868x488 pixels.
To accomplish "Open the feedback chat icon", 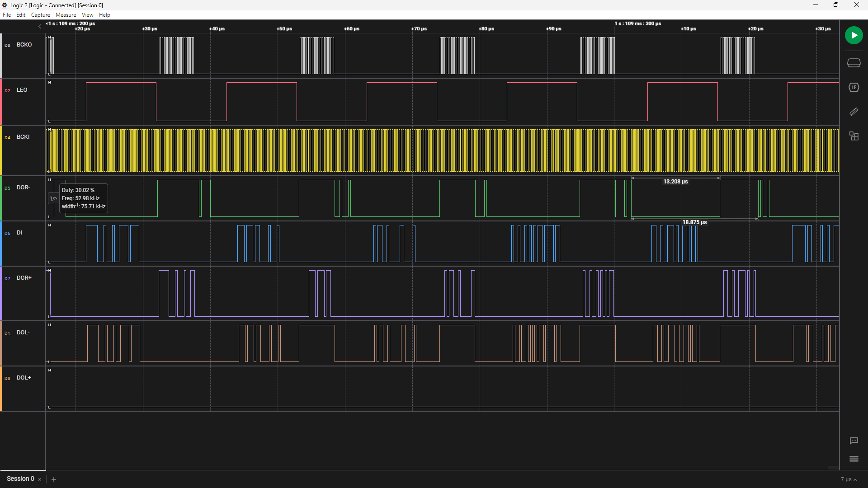I will (x=854, y=441).
